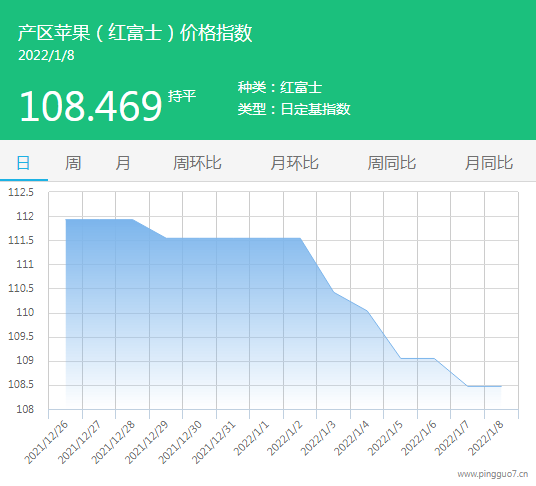This screenshot has height=486, width=536.
Task: Click the 种类：红富士 label
Action: (x=280, y=87)
